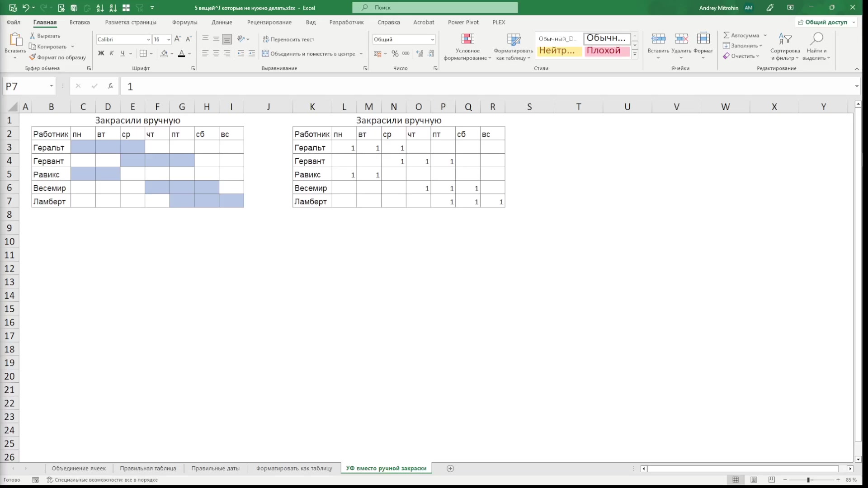Open the Name Box dropdown arrow
The width and height of the screenshot is (868, 488).
coord(51,86)
